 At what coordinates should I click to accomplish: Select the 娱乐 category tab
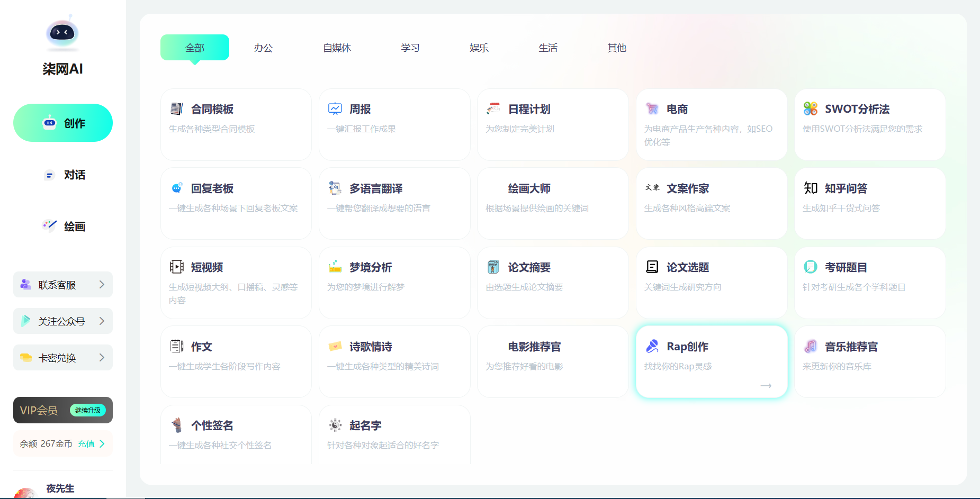coord(479,48)
